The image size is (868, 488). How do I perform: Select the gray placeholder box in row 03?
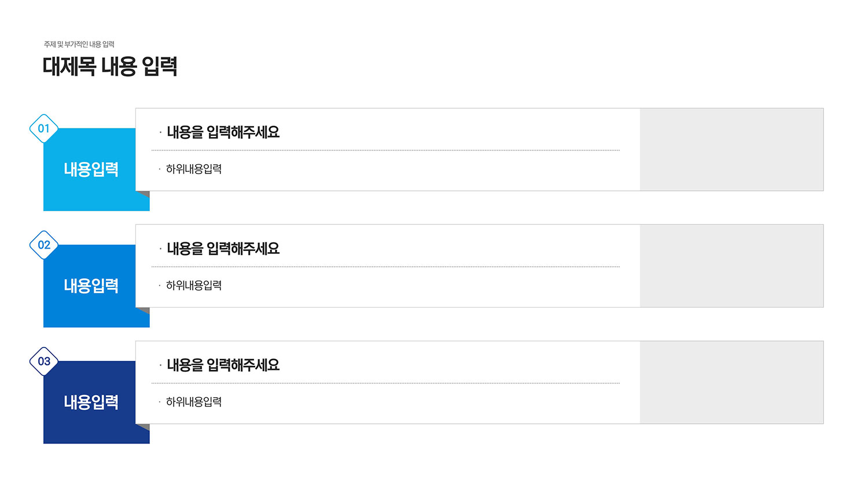pos(731,382)
